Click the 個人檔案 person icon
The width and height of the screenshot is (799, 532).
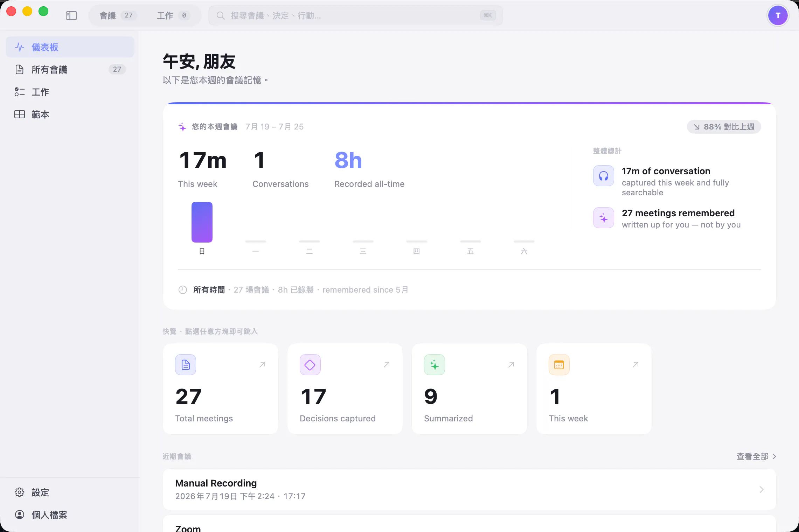pos(20,514)
